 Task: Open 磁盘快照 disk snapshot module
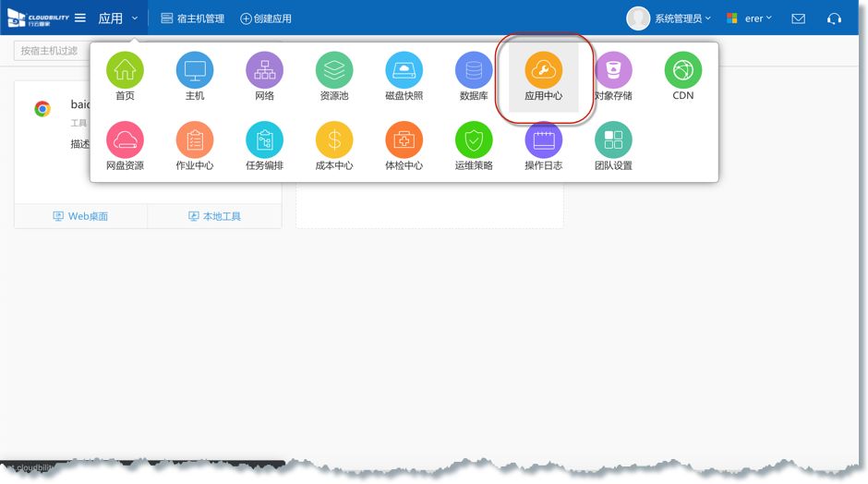tap(404, 71)
